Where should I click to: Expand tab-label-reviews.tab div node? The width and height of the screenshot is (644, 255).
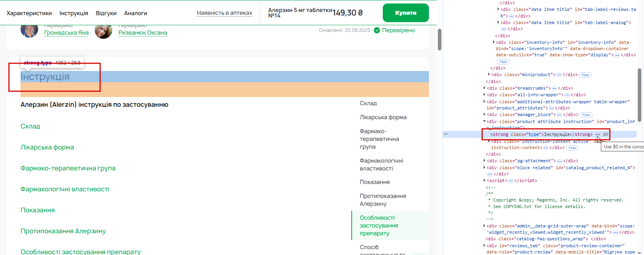pyautogui.click(x=498, y=9)
